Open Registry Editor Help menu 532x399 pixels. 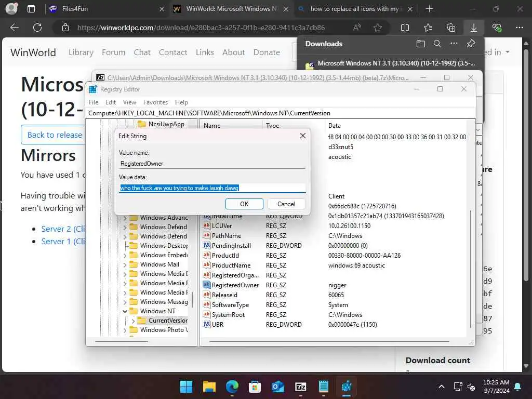coord(181,102)
